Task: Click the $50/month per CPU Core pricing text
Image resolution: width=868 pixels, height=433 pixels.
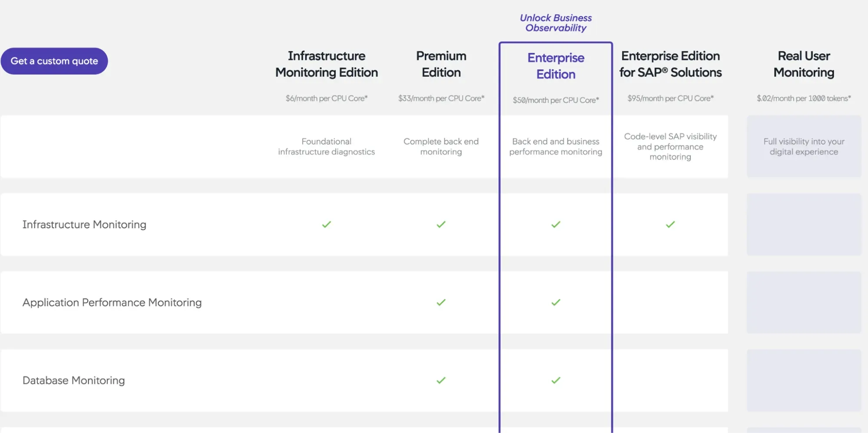Action: (x=555, y=99)
